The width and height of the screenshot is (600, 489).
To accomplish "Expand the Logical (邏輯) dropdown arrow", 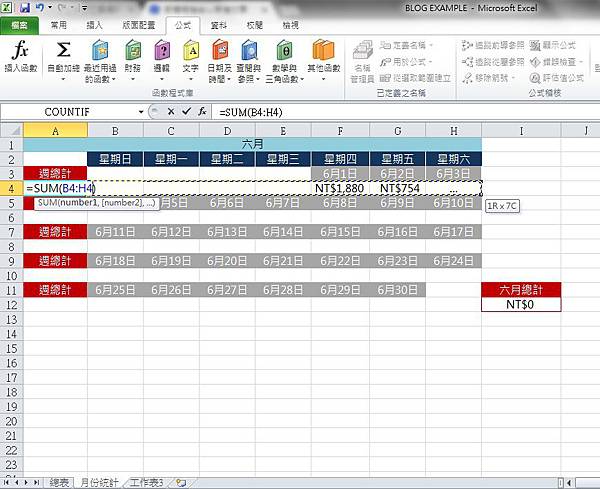I will (162, 79).
